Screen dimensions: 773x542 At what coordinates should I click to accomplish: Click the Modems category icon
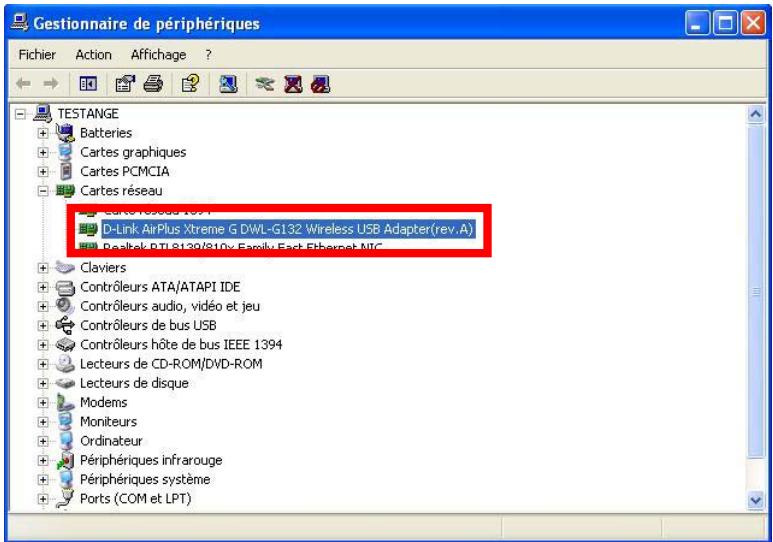65,402
